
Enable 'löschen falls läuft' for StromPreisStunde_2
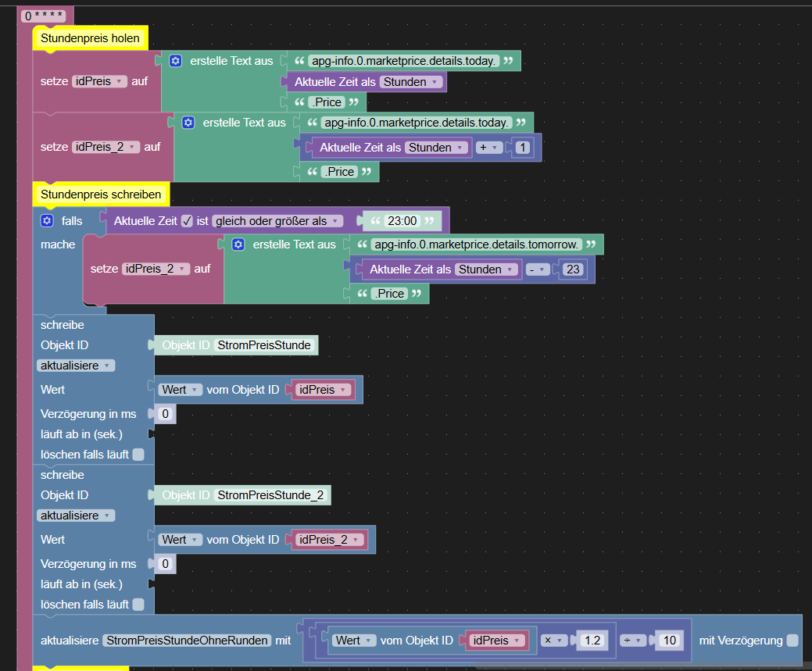point(138,605)
